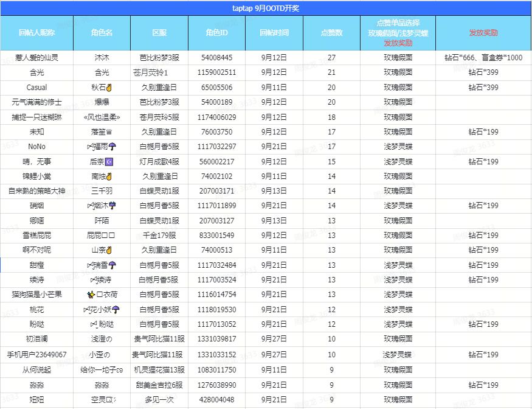Screen dimensions: 532x409
Task: Click the bow icon before 续诗 role name
Action: (94, 280)
